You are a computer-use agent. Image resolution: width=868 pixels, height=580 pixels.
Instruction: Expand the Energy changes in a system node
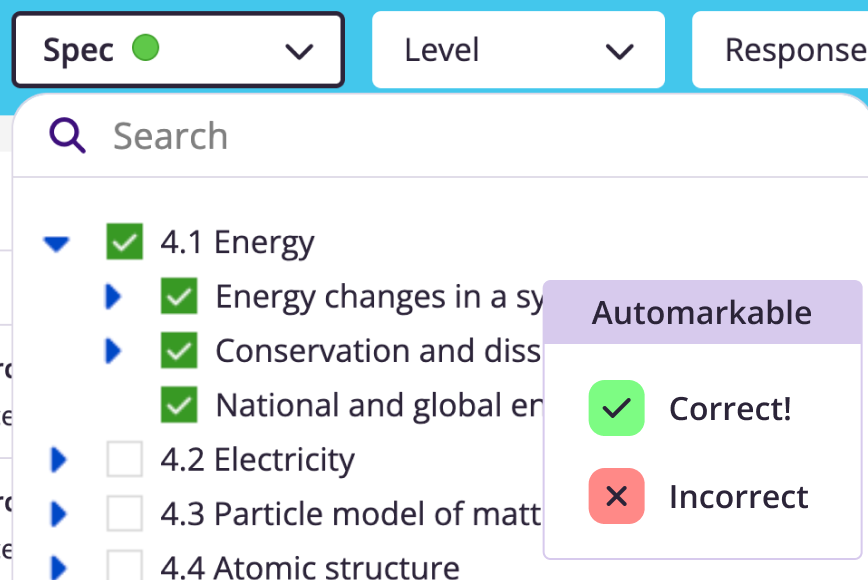pos(113,296)
